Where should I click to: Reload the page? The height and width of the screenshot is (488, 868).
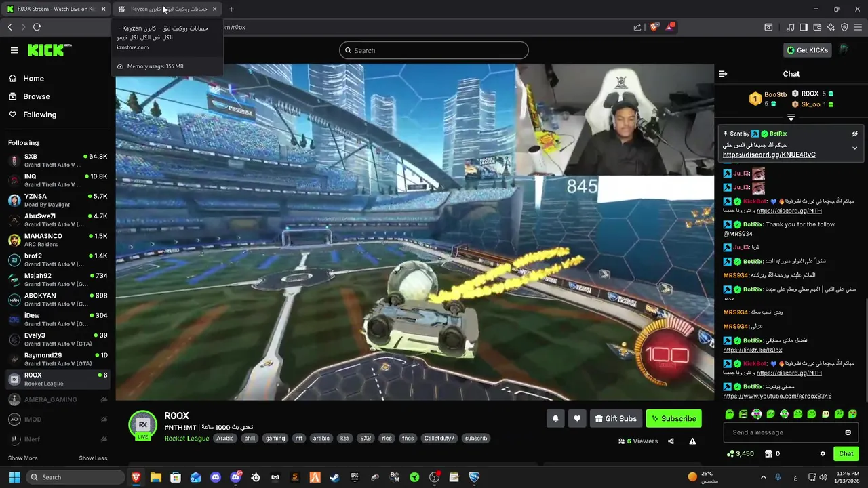pyautogui.click(x=37, y=27)
